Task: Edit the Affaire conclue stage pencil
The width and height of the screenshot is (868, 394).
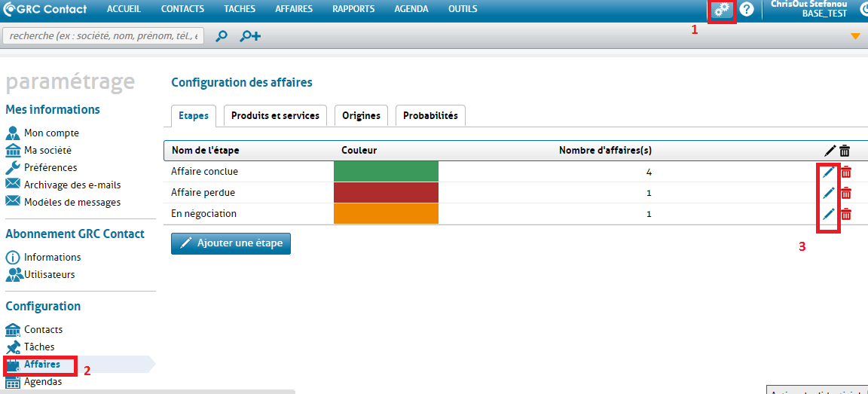Action: 828,172
